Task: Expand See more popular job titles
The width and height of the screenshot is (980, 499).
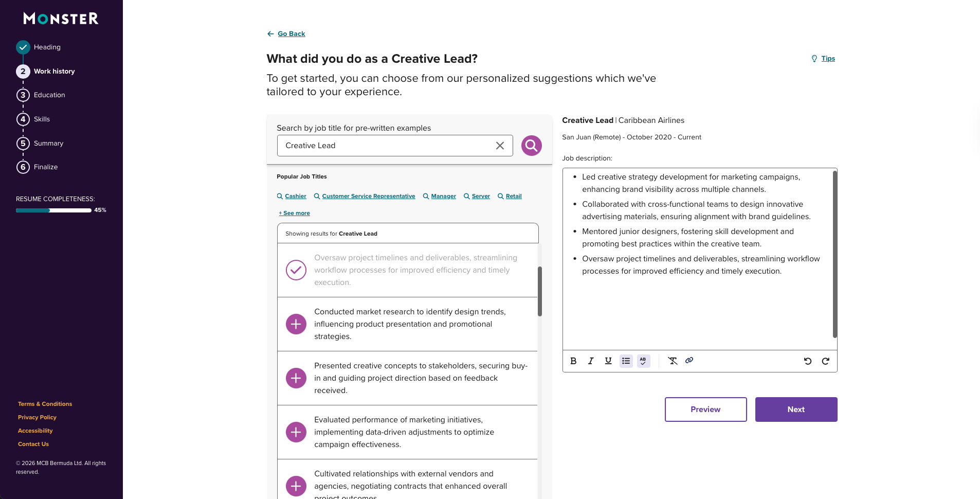Action: (x=294, y=213)
